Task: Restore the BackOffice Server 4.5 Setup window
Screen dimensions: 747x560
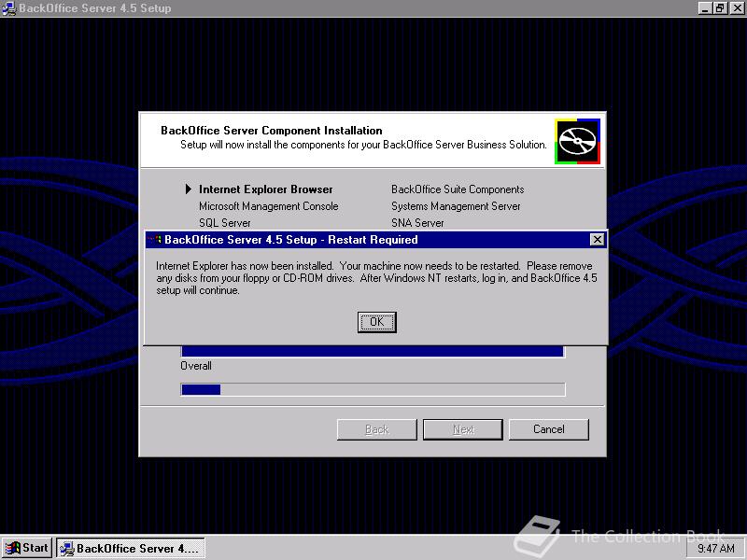Action: point(719,8)
